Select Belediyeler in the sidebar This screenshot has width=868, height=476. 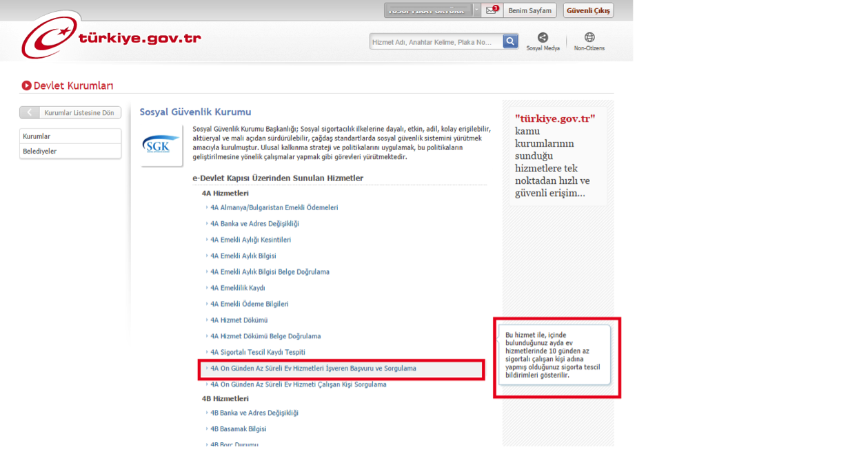pos(70,152)
